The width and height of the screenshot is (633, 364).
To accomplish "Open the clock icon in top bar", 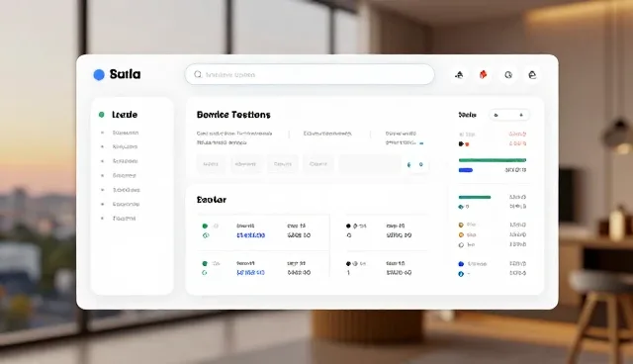I will point(508,74).
